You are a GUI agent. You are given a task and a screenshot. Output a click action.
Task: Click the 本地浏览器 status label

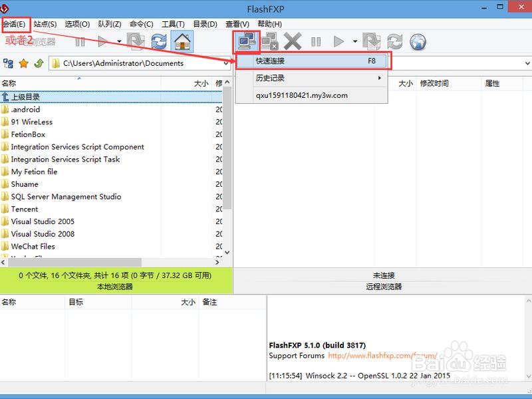pyautogui.click(x=114, y=287)
